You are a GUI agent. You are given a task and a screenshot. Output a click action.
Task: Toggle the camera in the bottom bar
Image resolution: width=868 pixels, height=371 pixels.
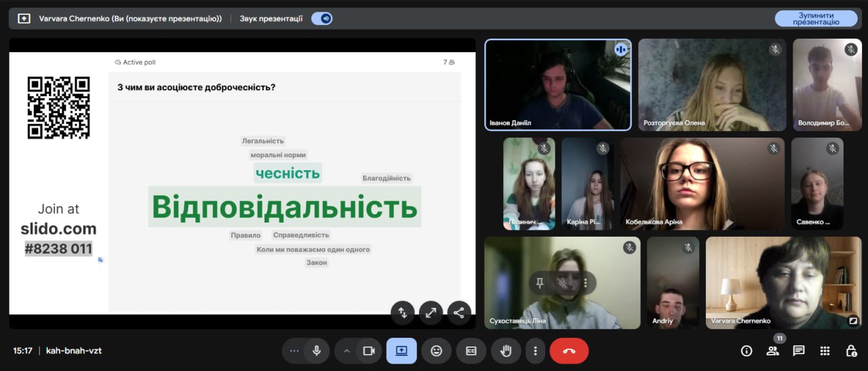[x=369, y=351]
